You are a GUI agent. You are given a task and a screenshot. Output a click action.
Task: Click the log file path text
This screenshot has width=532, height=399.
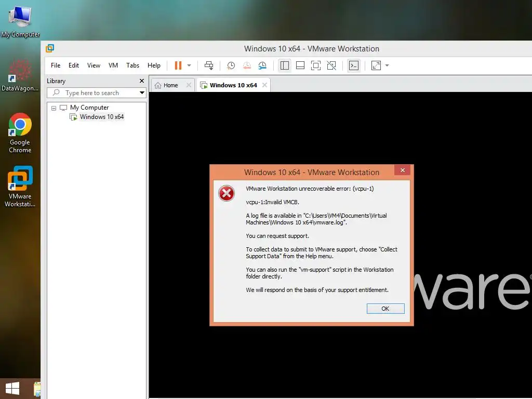point(316,219)
